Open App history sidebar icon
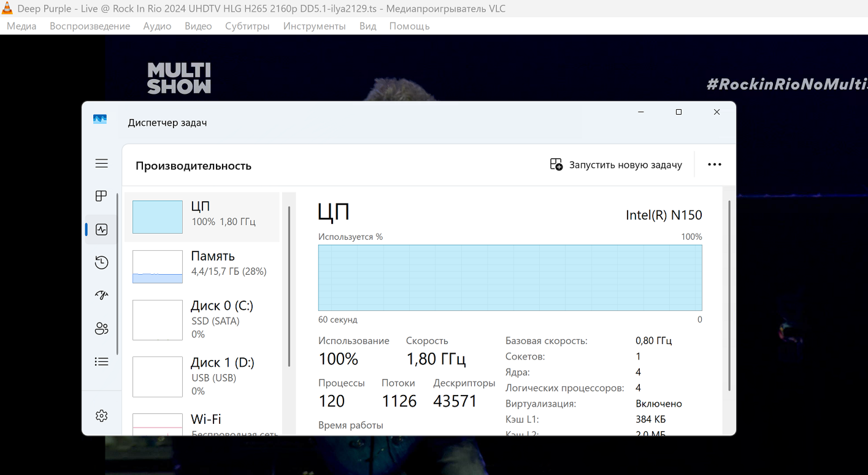The width and height of the screenshot is (868, 475). pyautogui.click(x=101, y=262)
